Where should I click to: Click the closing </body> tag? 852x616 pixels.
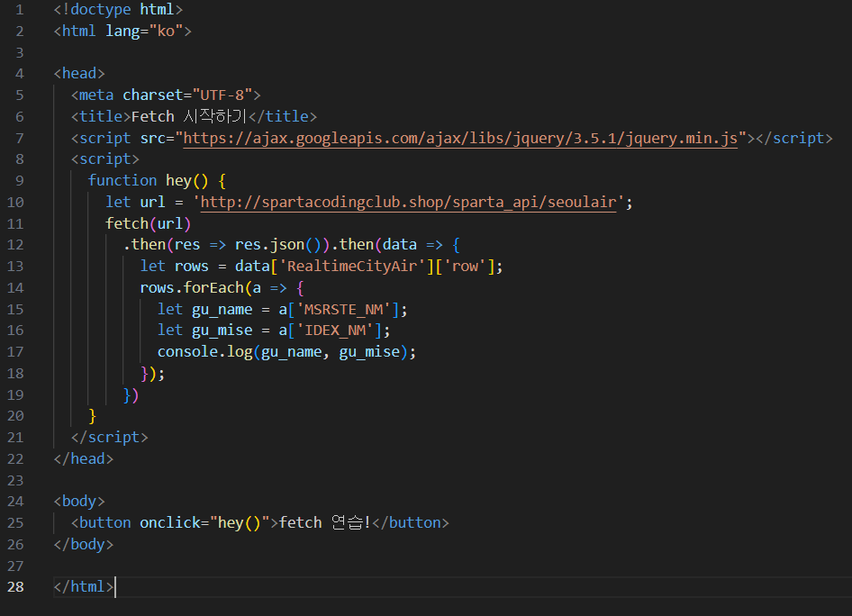point(84,544)
